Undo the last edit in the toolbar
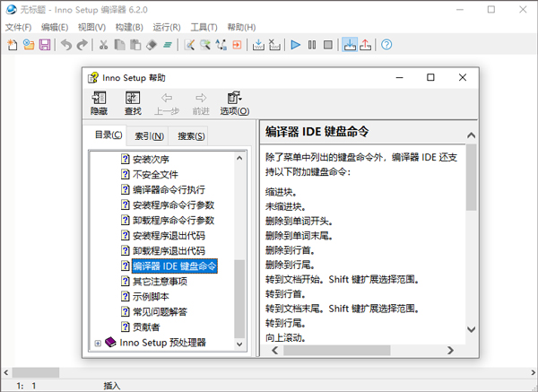The width and height of the screenshot is (538, 392). [66, 45]
